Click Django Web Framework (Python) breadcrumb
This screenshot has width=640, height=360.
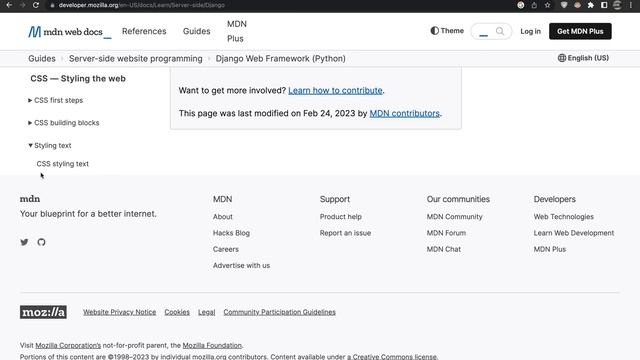(x=280, y=58)
